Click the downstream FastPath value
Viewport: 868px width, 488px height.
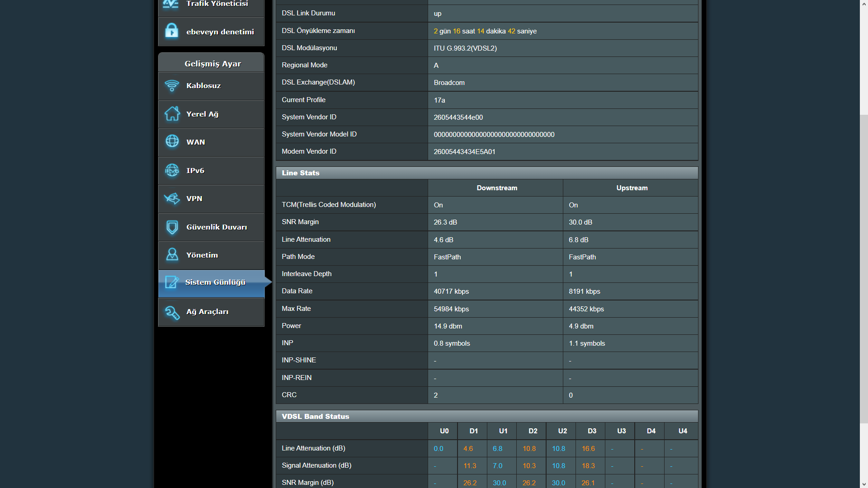coord(447,257)
